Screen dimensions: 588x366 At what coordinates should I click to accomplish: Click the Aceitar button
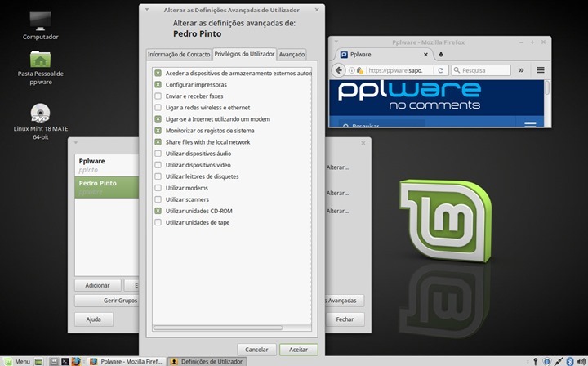[299, 350]
